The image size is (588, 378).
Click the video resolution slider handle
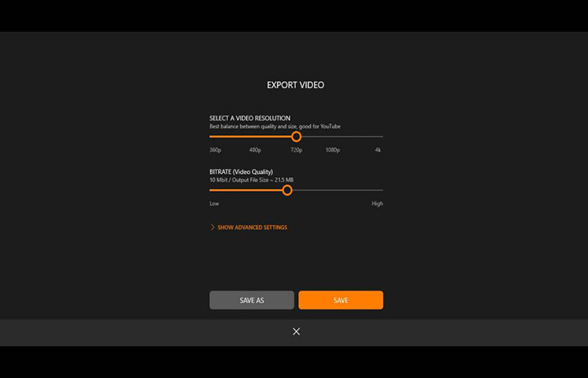pyautogui.click(x=297, y=136)
